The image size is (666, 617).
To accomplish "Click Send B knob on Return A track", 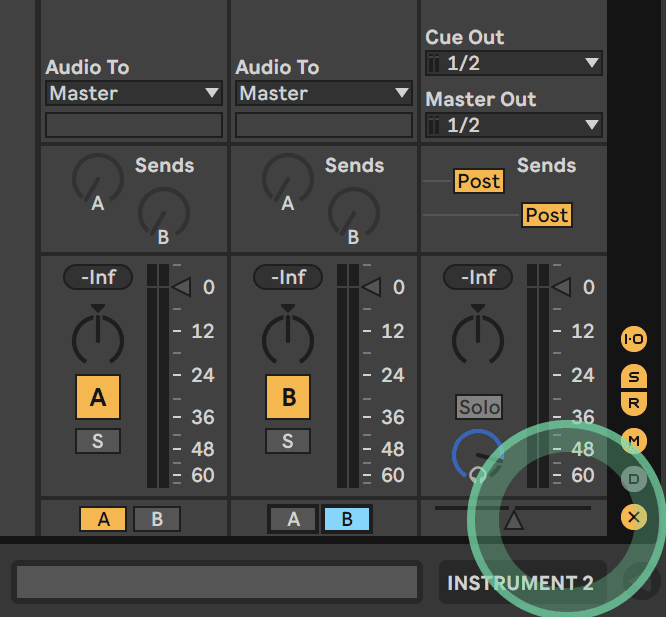I will pyautogui.click(x=164, y=213).
